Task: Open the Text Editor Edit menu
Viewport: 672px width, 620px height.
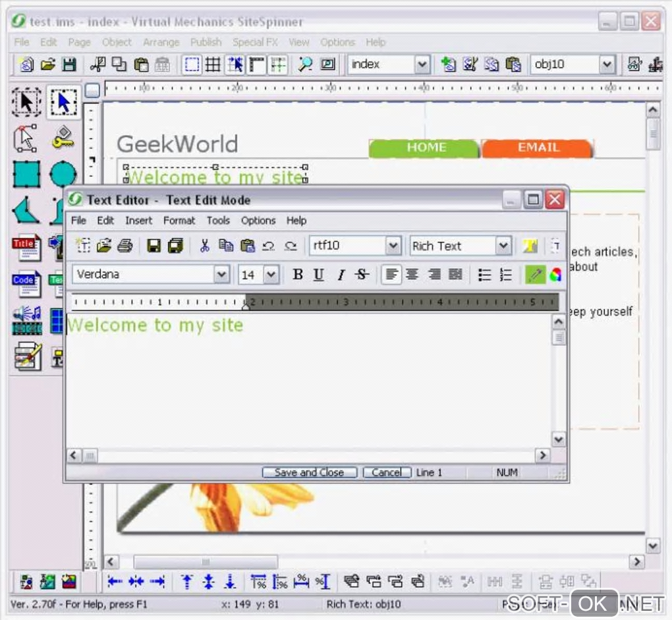Action: point(105,220)
